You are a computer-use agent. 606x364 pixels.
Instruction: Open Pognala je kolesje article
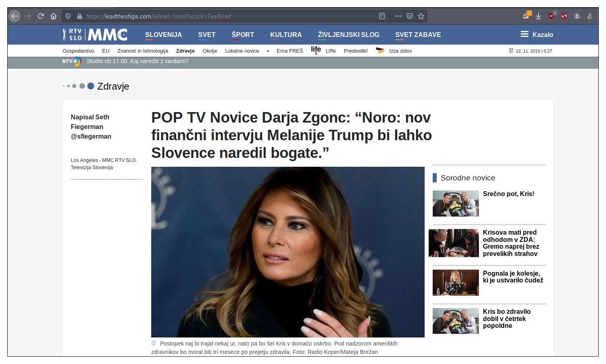coord(513,277)
